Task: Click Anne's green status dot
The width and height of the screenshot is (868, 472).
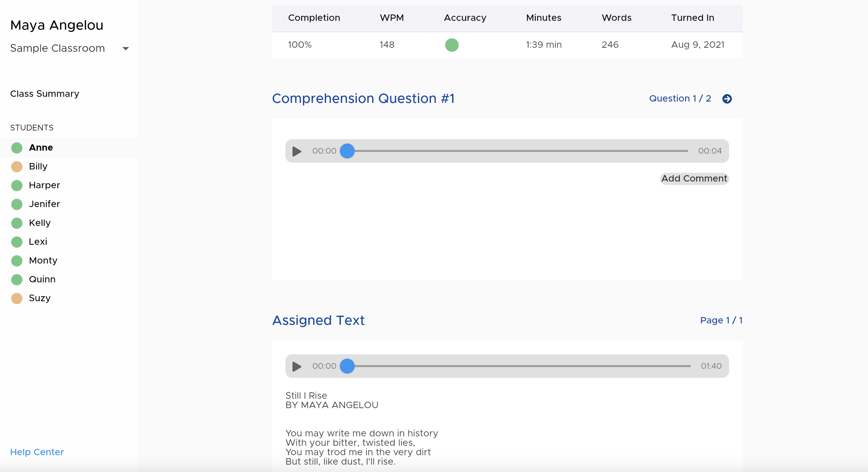Action: pos(17,148)
